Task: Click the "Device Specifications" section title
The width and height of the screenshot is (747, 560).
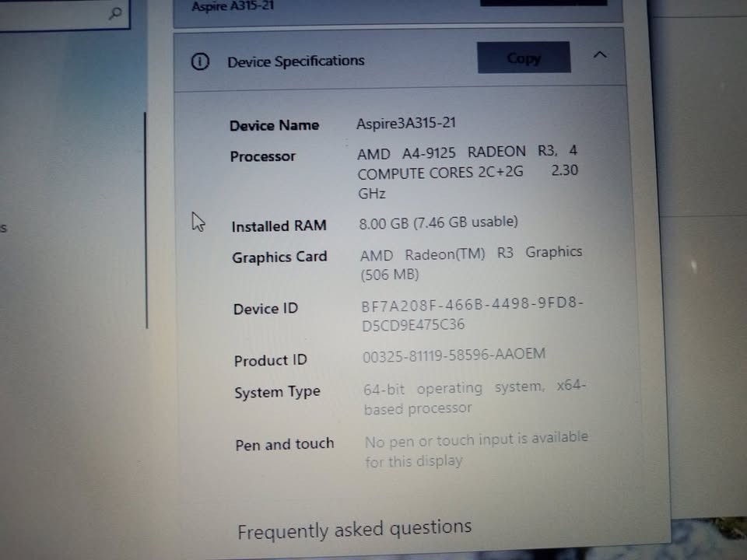Action: (x=296, y=61)
